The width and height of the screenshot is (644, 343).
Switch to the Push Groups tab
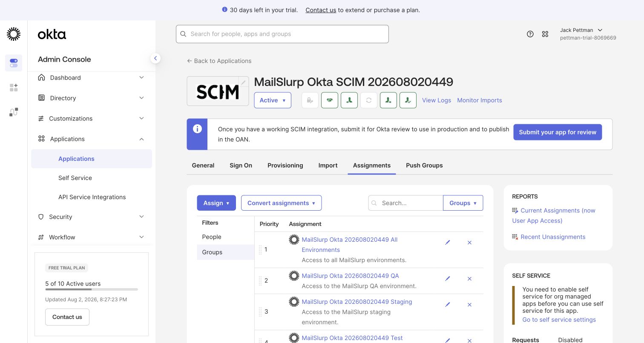[424, 165]
